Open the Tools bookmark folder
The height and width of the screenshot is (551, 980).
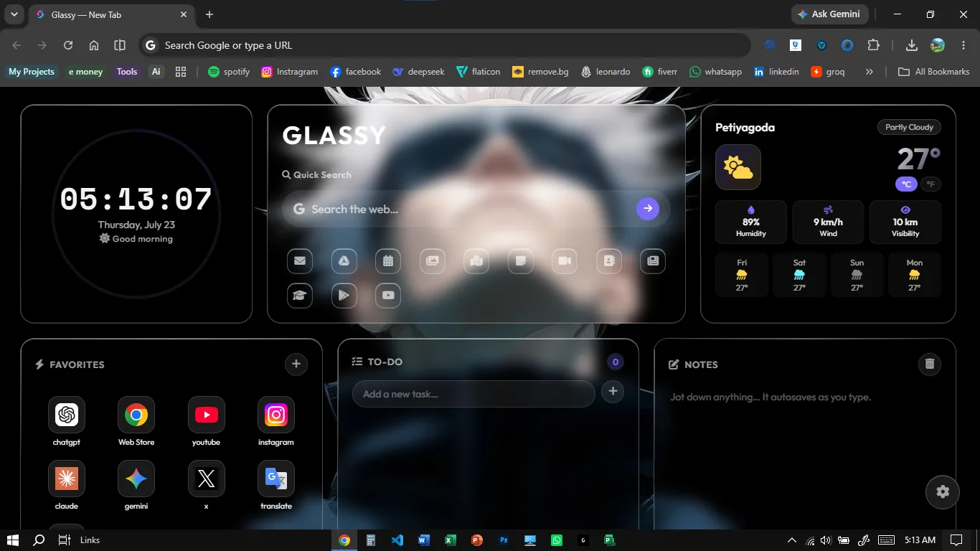click(127, 72)
